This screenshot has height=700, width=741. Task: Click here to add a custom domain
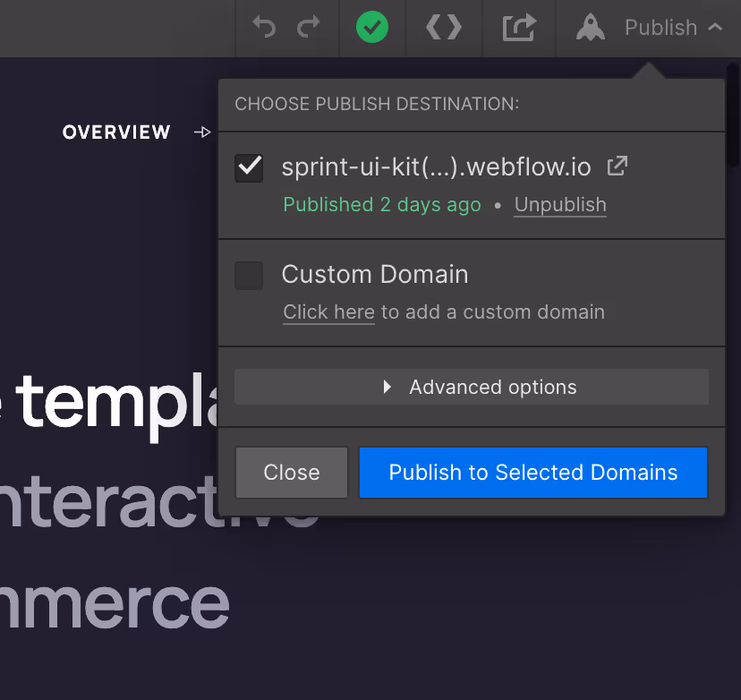[x=328, y=312]
